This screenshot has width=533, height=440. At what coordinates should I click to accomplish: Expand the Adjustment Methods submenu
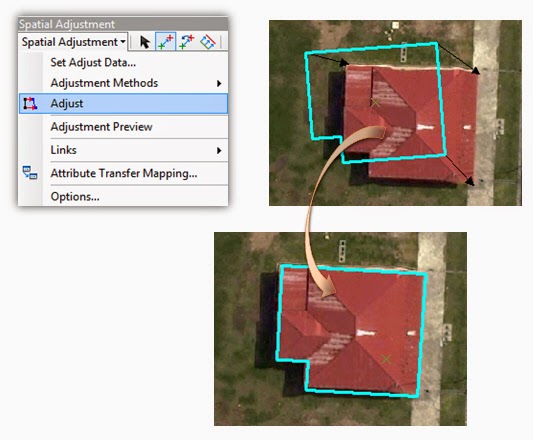click(x=123, y=83)
